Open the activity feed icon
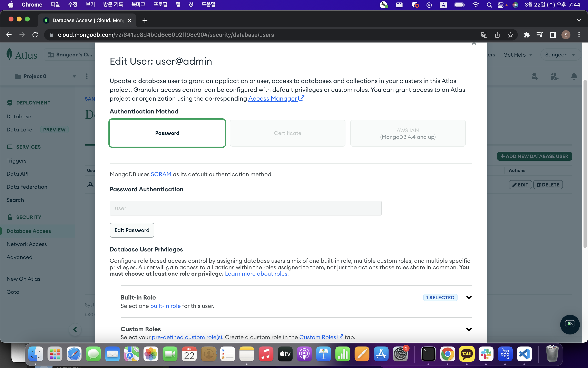Image resolution: width=588 pixels, height=368 pixels. [554, 76]
